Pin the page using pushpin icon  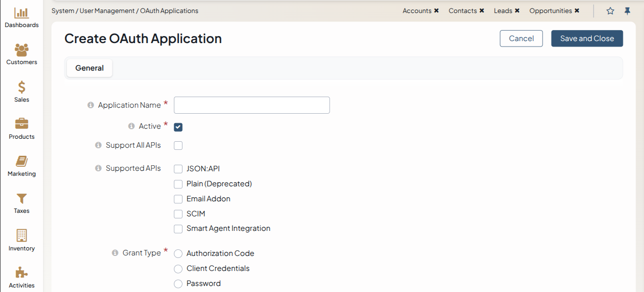tap(627, 11)
